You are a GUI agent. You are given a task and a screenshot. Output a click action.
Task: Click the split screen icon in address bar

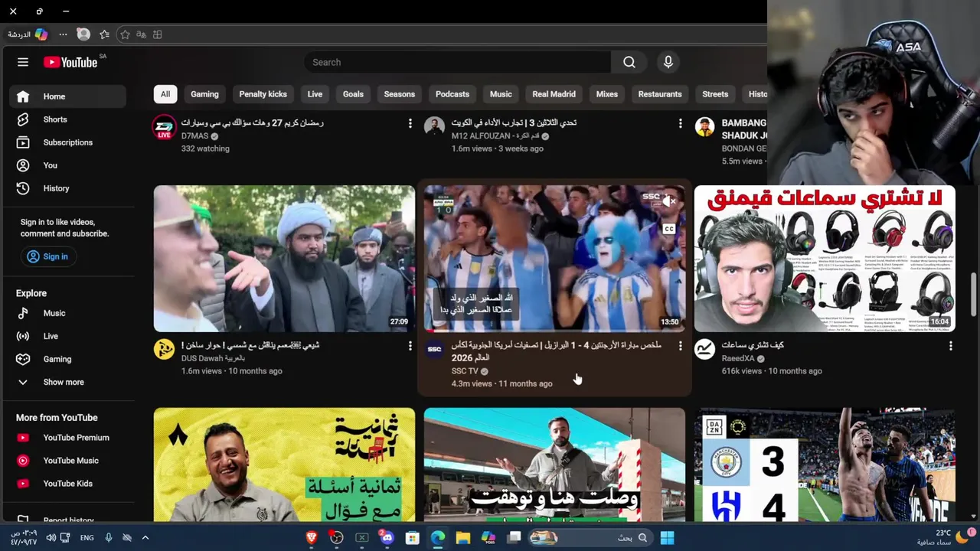coord(158,34)
